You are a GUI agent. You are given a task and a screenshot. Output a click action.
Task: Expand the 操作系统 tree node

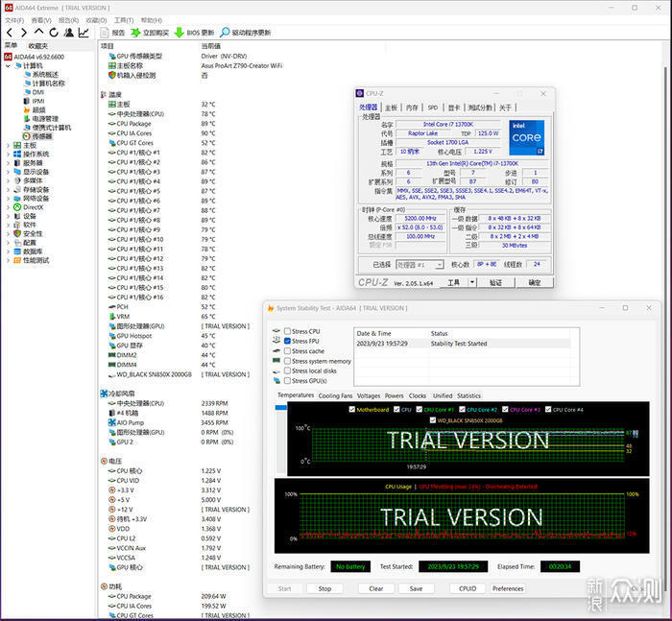click(8, 155)
